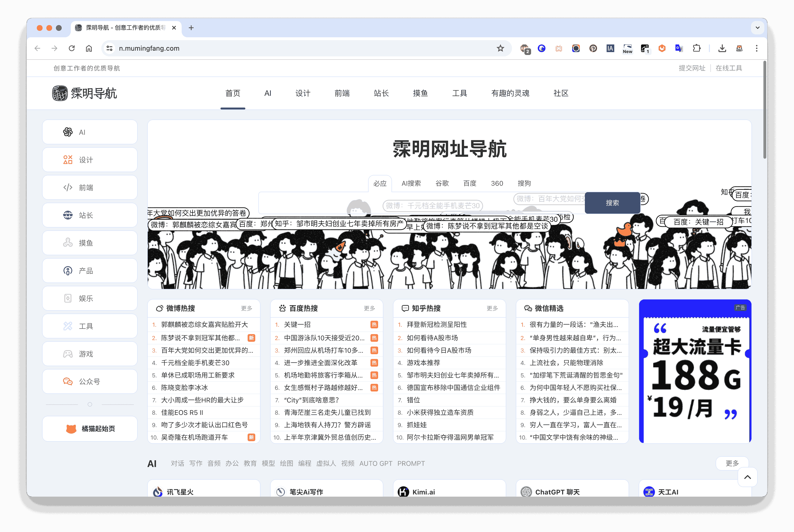Open the 站长 sidebar category

click(x=90, y=215)
